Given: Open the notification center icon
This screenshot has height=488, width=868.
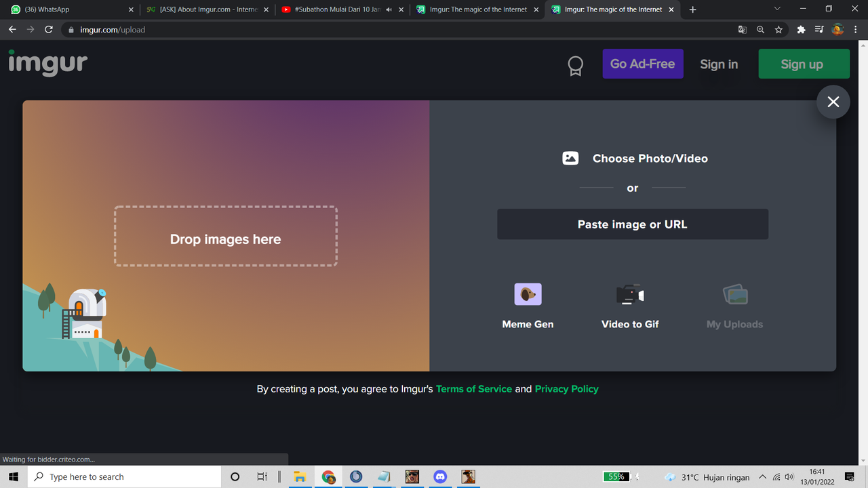Looking at the screenshot, I should coord(850,477).
